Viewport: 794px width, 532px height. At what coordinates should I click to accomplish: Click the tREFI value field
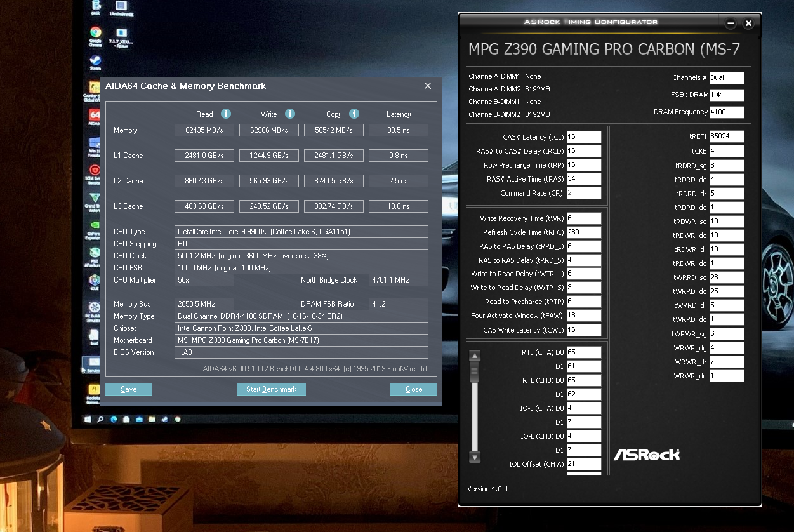tap(727, 136)
